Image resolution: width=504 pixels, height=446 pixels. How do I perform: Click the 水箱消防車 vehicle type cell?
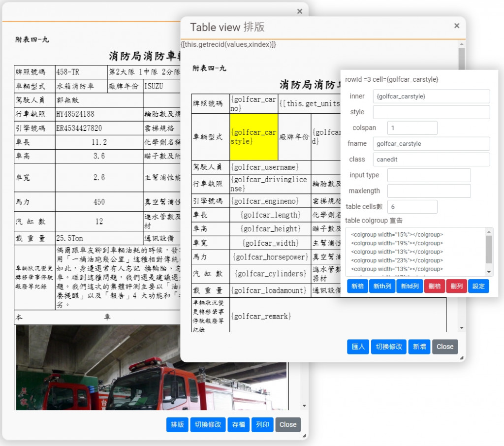click(81, 86)
